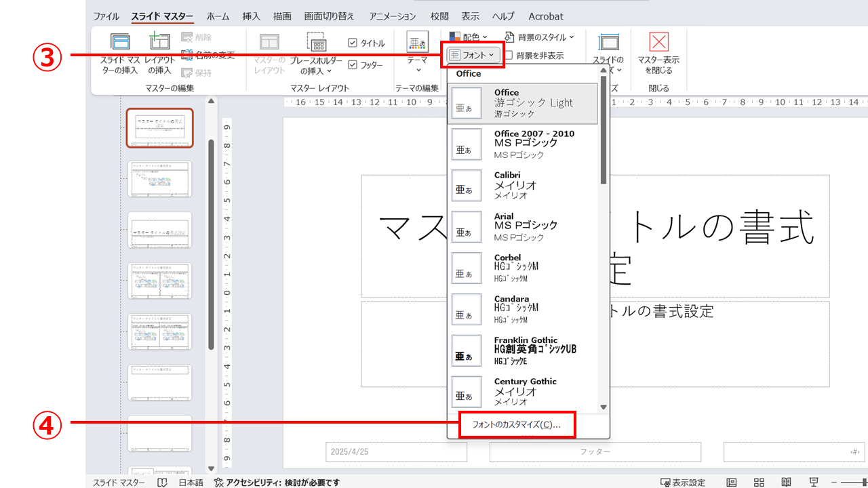Switch to the 挿入 tab
This screenshot has height=488, width=868.
point(251,16)
